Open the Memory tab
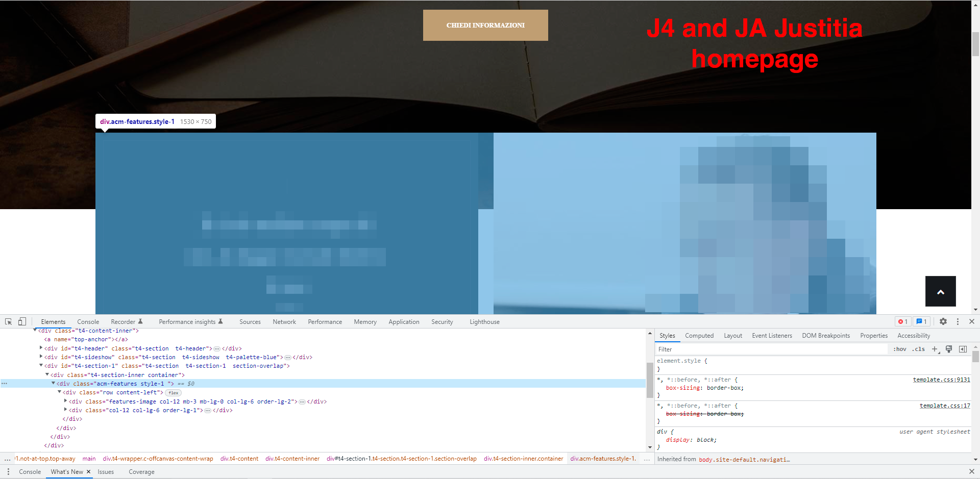Image resolution: width=980 pixels, height=479 pixels. (365, 322)
